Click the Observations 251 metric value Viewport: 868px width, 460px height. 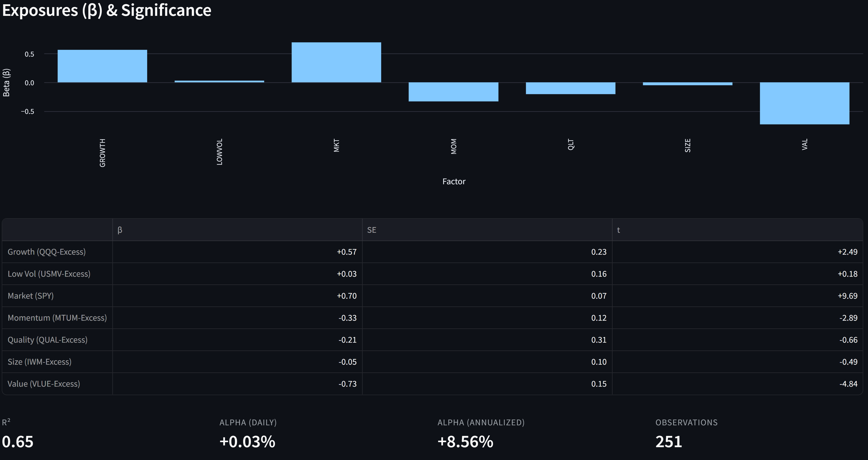pos(668,441)
